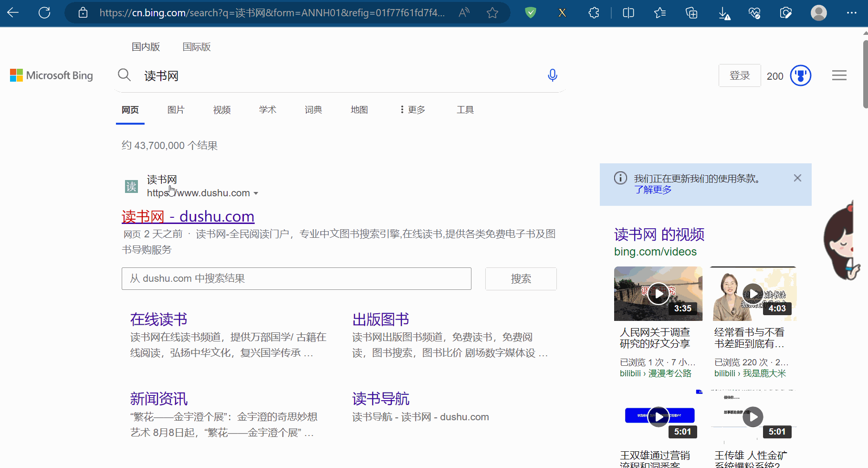Select the 地图 results tab
The image size is (868, 468).
359,110
